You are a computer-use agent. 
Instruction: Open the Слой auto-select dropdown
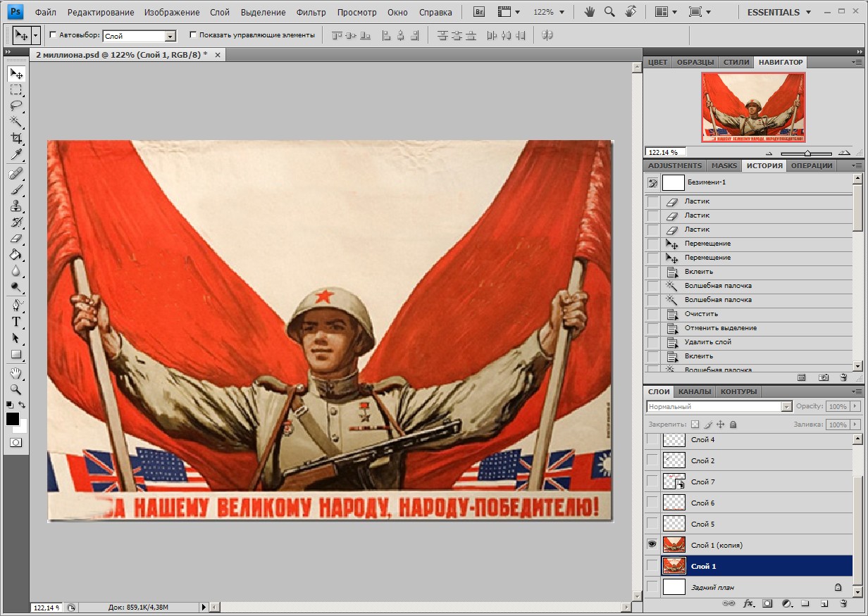(x=170, y=36)
